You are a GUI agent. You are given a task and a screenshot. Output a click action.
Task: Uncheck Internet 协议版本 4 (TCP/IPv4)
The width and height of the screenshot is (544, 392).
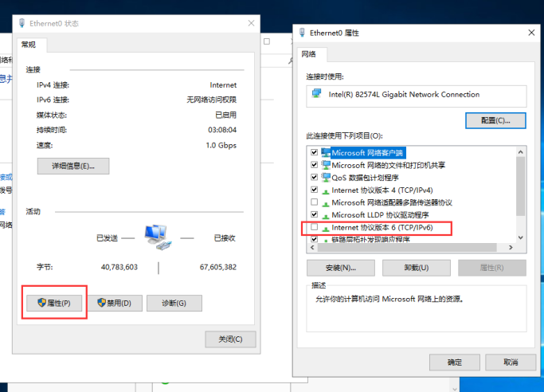click(x=315, y=190)
